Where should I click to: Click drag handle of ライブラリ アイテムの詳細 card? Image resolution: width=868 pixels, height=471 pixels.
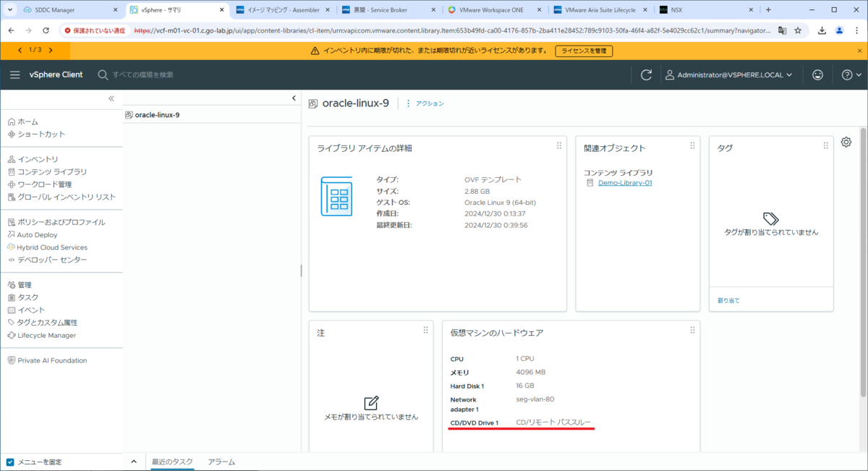[x=558, y=145]
